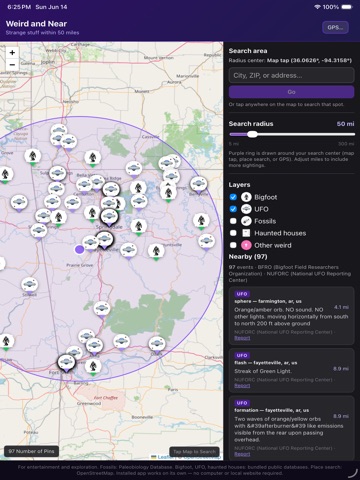This screenshot has width=360, height=480.
Task: Click the 97 Number of Pins badge
Action: click(x=31, y=451)
